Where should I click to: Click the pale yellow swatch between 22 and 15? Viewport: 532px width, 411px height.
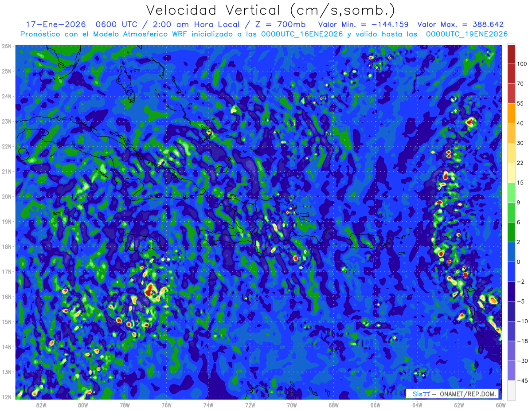[511, 172]
